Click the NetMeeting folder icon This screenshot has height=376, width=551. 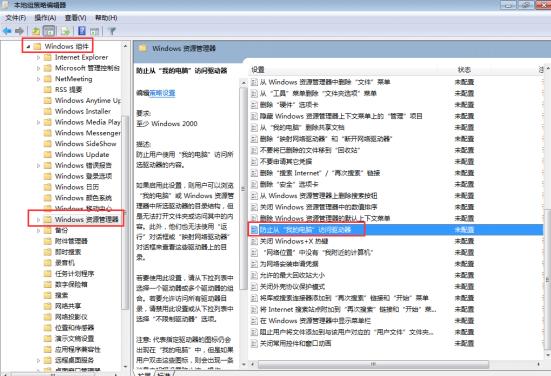pos(48,79)
